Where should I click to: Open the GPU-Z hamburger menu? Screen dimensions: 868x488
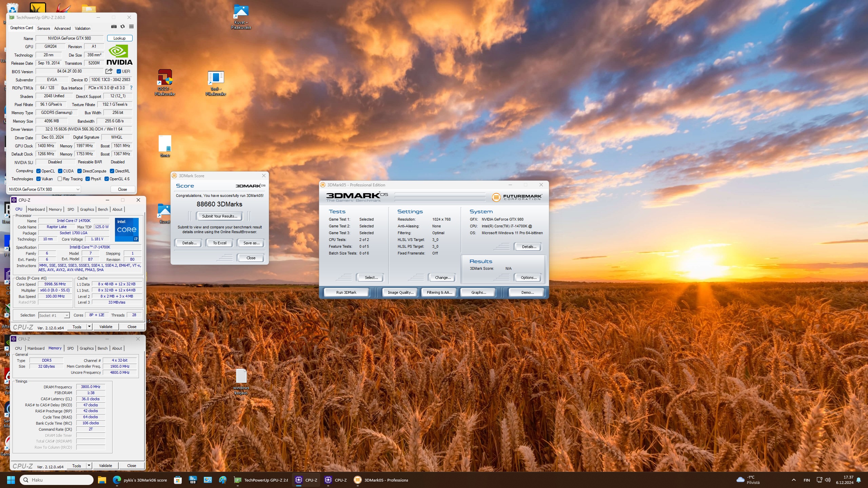(x=131, y=26)
